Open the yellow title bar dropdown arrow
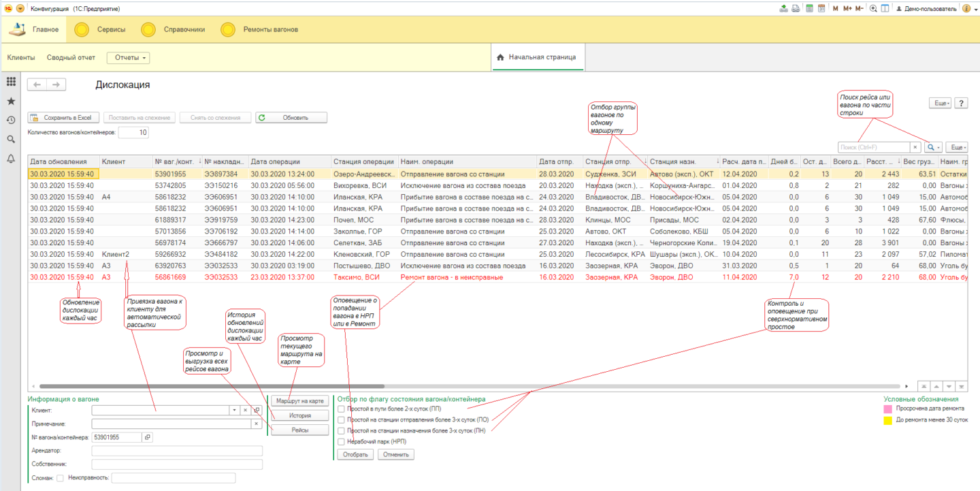980x491 pixels. (20, 8)
